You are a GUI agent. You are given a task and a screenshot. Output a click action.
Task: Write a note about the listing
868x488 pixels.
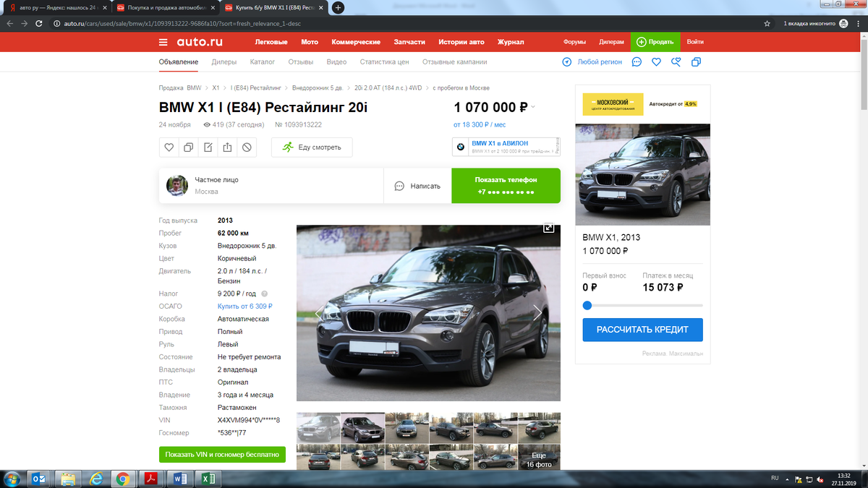208,147
